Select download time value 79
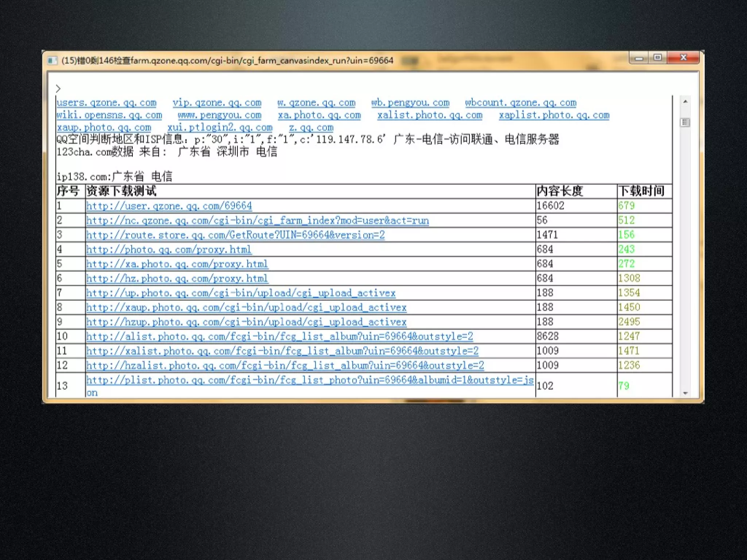 (624, 386)
